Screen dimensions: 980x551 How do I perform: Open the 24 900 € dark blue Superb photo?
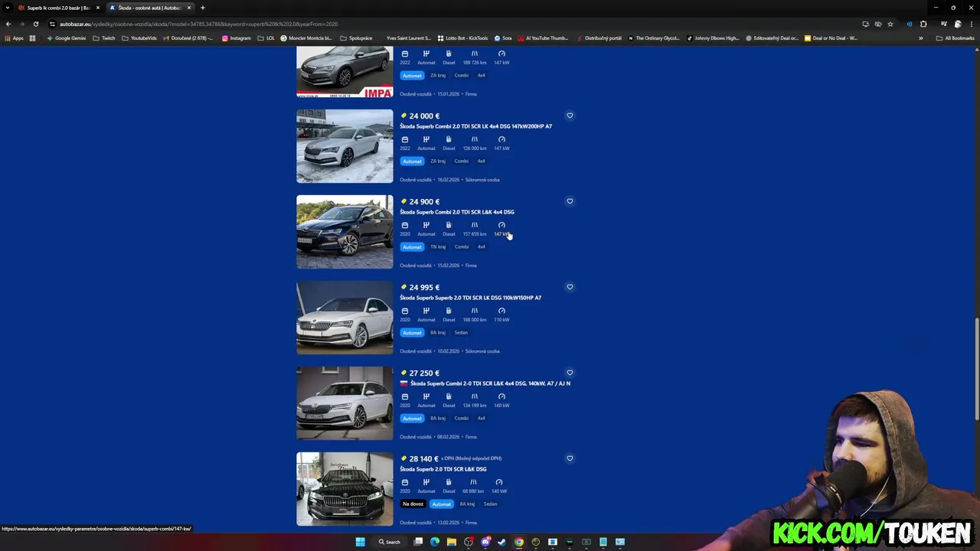point(345,232)
